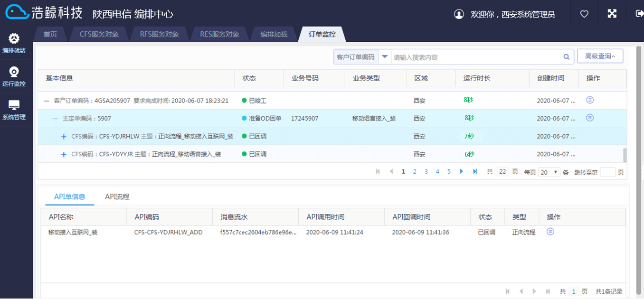
Task: Go to page 5 of orders
Action: pos(449,172)
